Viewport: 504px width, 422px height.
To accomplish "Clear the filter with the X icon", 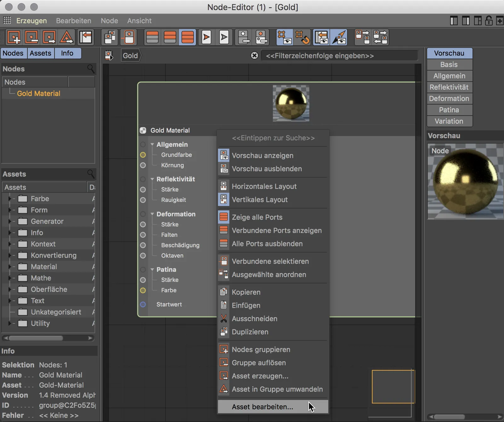I will (x=254, y=56).
